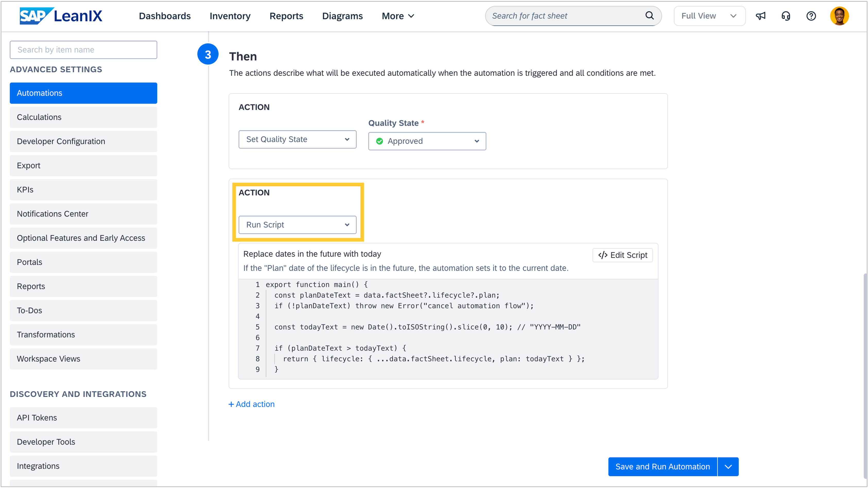868x488 pixels.
Task: Open the support headset icon
Action: (786, 16)
